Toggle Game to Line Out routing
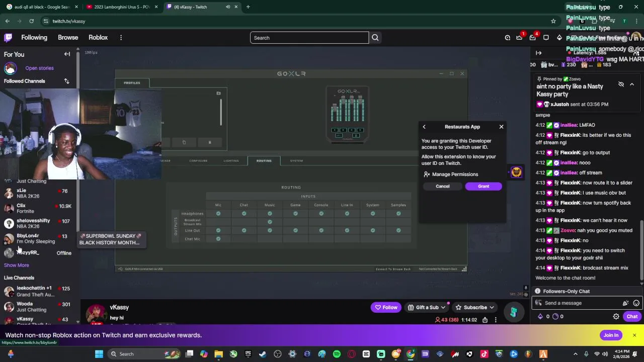 [295, 230]
